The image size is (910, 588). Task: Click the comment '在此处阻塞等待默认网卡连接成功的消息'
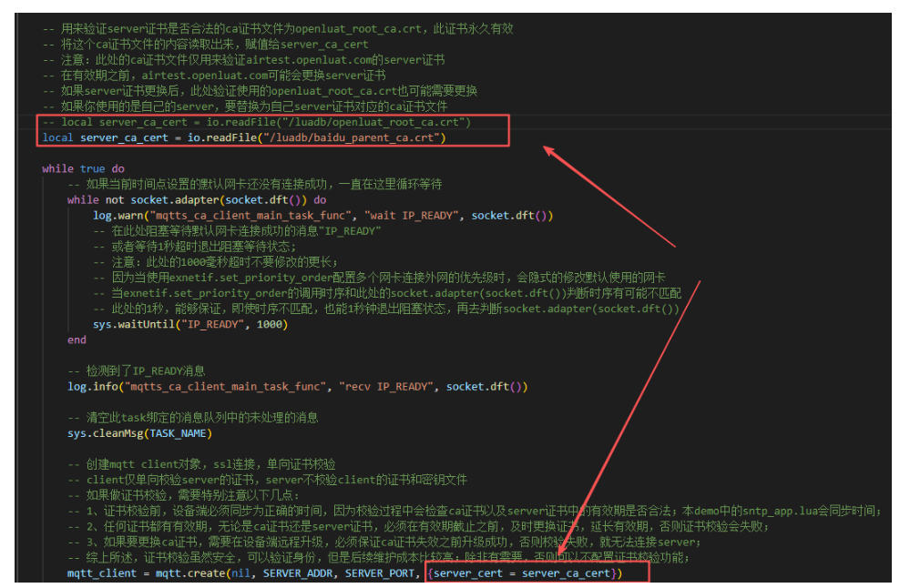pos(237,231)
